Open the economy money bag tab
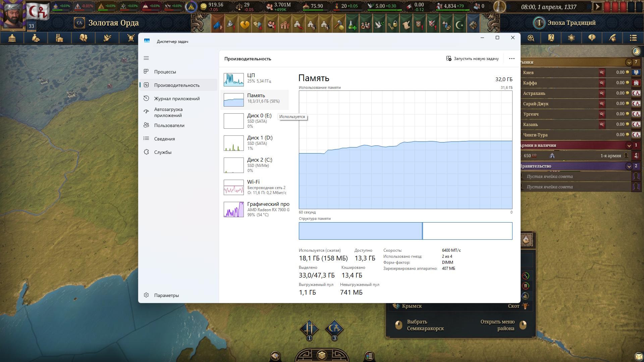This screenshot has height=362, width=644. (x=36, y=38)
